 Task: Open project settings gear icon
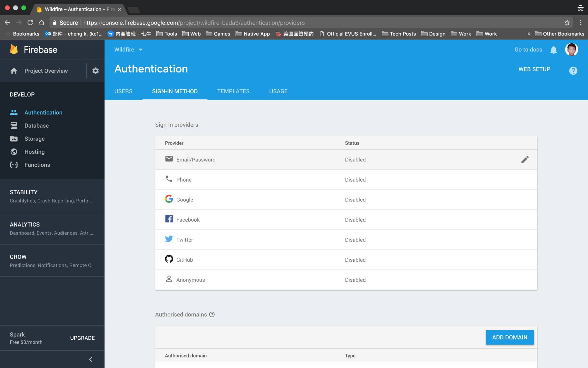click(x=95, y=71)
